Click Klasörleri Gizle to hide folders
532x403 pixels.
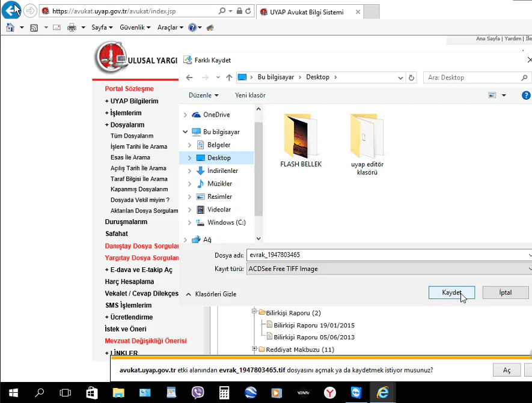click(212, 294)
